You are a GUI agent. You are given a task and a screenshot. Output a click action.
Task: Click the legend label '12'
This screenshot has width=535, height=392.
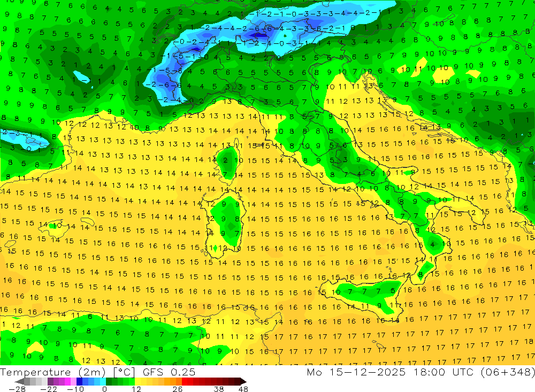coord(136,389)
